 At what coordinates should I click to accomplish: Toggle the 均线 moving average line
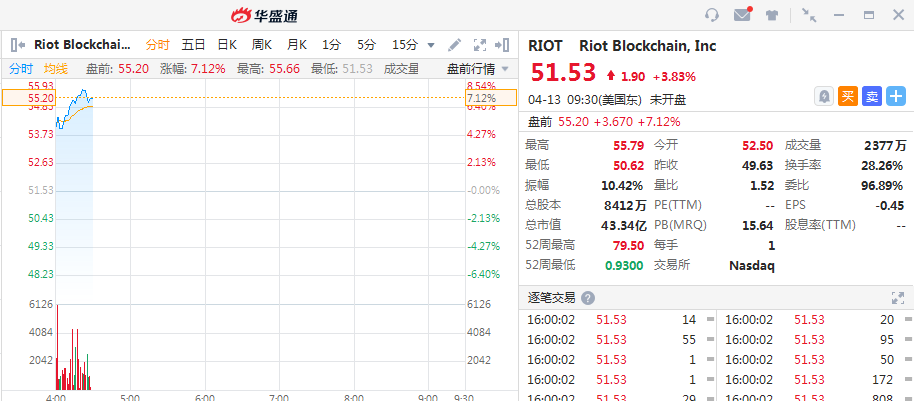pyautogui.click(x=56, y=68)
